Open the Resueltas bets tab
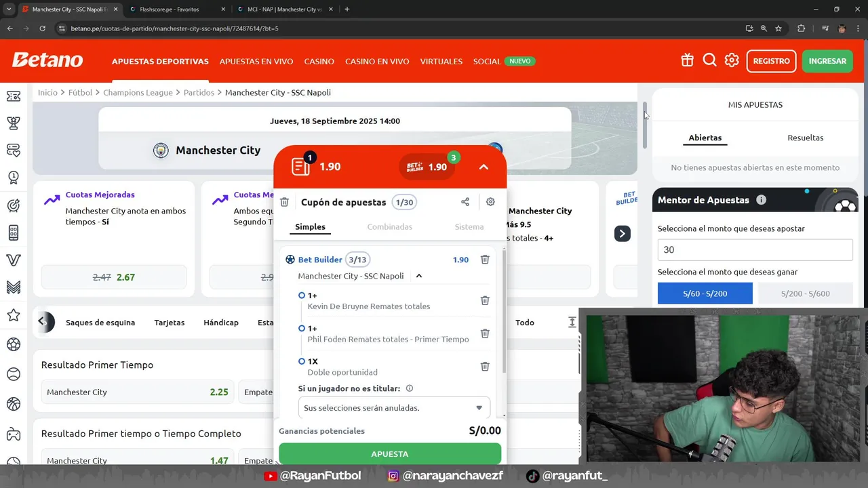868x488 pixels. (806, 138)
